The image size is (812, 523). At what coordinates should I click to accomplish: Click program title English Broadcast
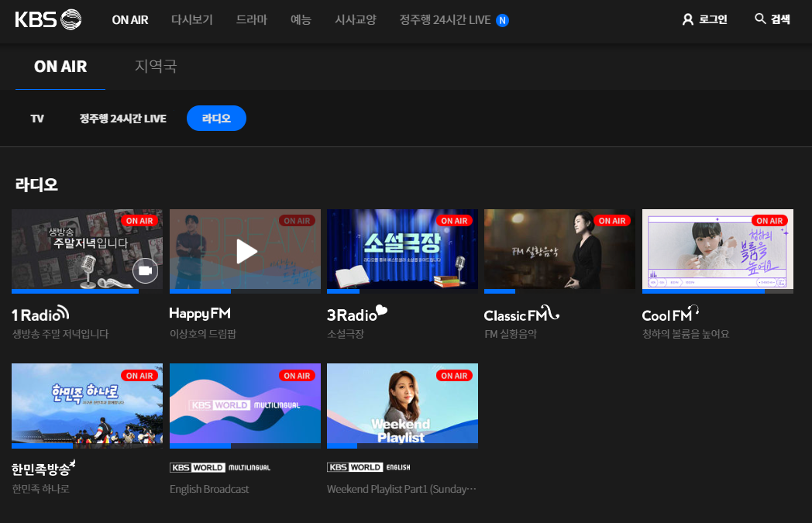(209, 489)
